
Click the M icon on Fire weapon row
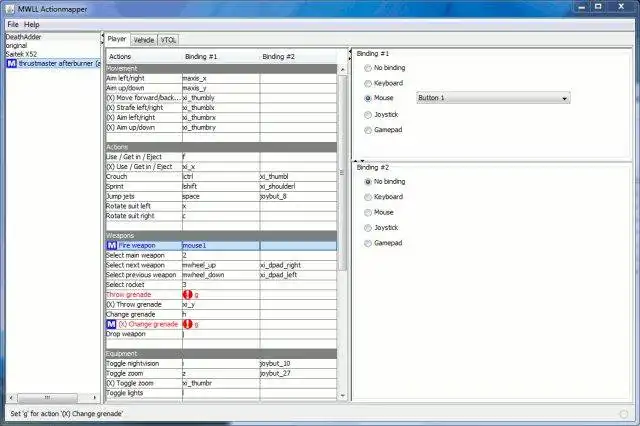click(x=111, y=245)
